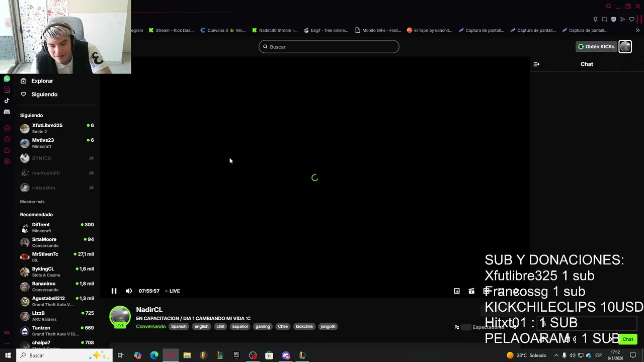Mute the stream volume speaker icon

click(x=129, y=291)
